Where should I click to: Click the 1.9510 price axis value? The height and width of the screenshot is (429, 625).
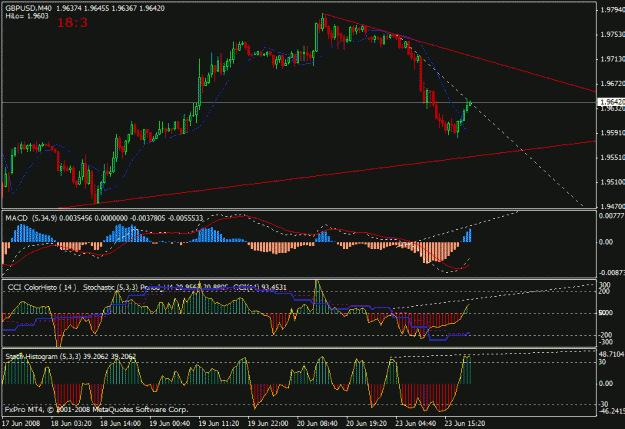612,182
